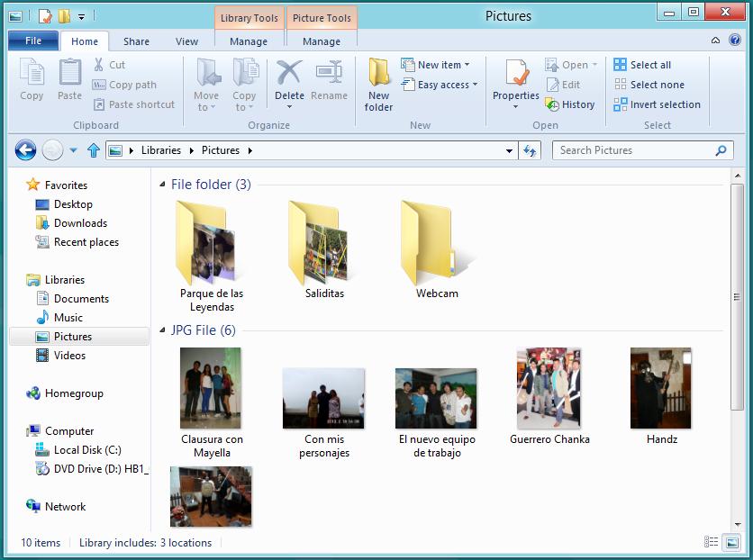This screenshot has width=753, height=560.
Task: Switch to the View ribbon tab
Action: (x=186, y=41)
